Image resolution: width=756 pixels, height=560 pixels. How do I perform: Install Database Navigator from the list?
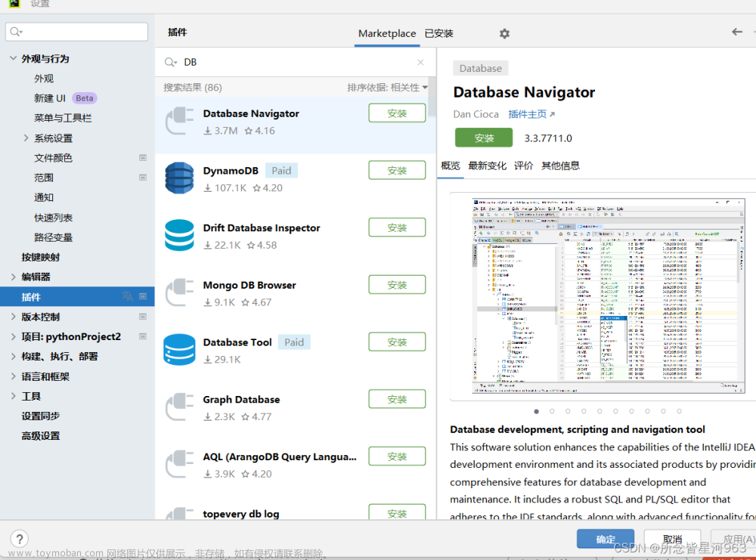click(x=397, y=113)
